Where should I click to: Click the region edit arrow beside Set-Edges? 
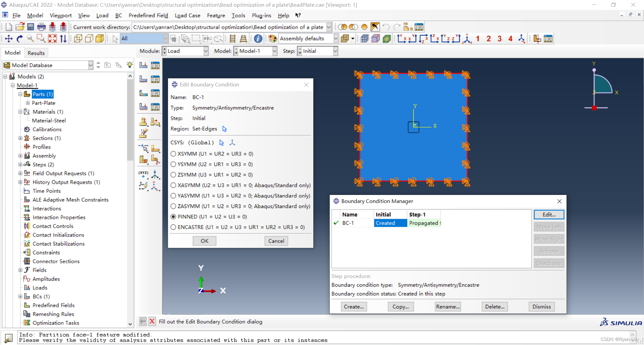coord(224,129)
